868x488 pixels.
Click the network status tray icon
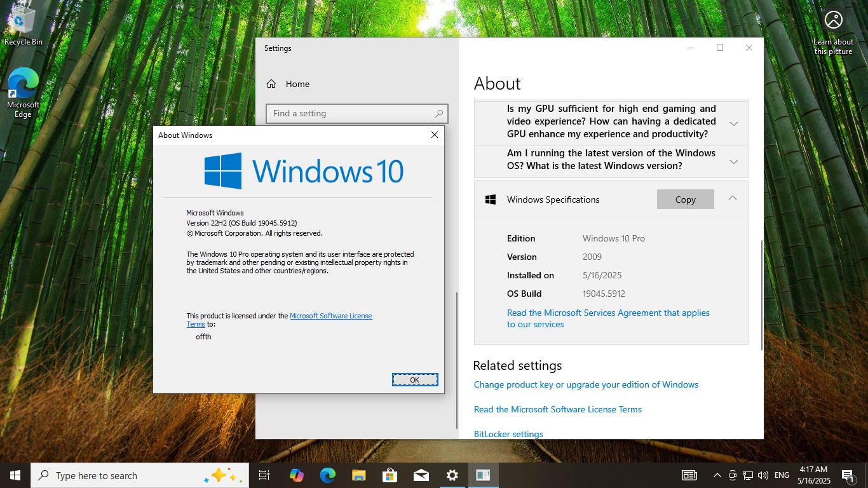(x=748, y=475)
